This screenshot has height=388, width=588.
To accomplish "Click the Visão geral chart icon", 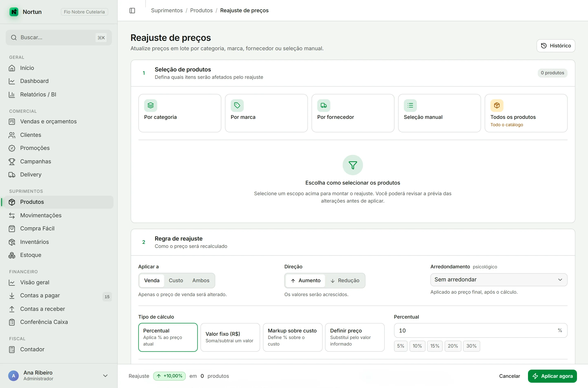I will [12, 282].
